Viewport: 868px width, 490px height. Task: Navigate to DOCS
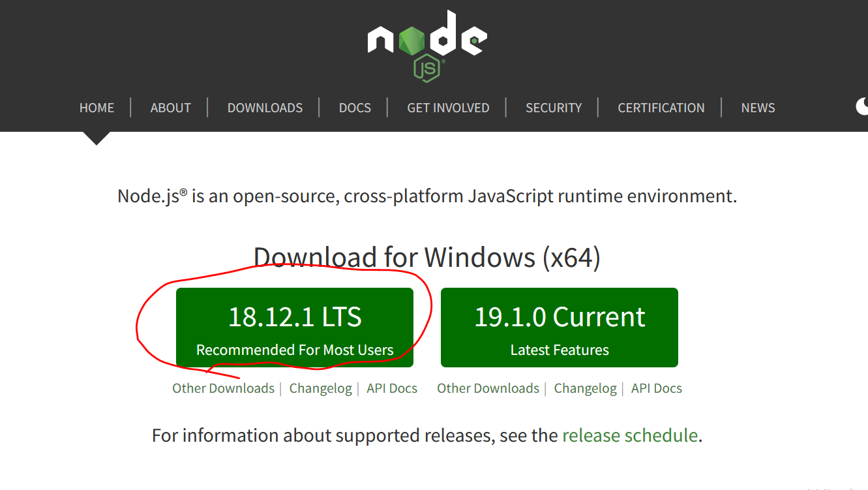[355, 108]
